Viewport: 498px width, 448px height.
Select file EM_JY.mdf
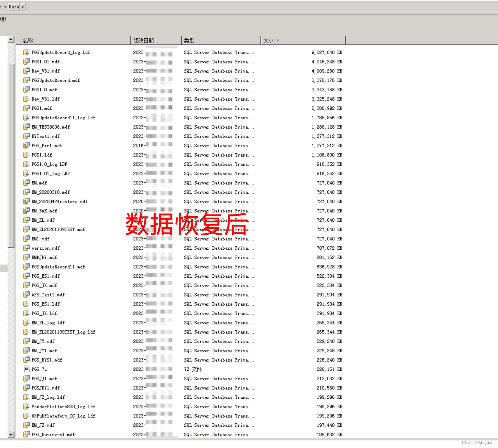click(43, 341)
